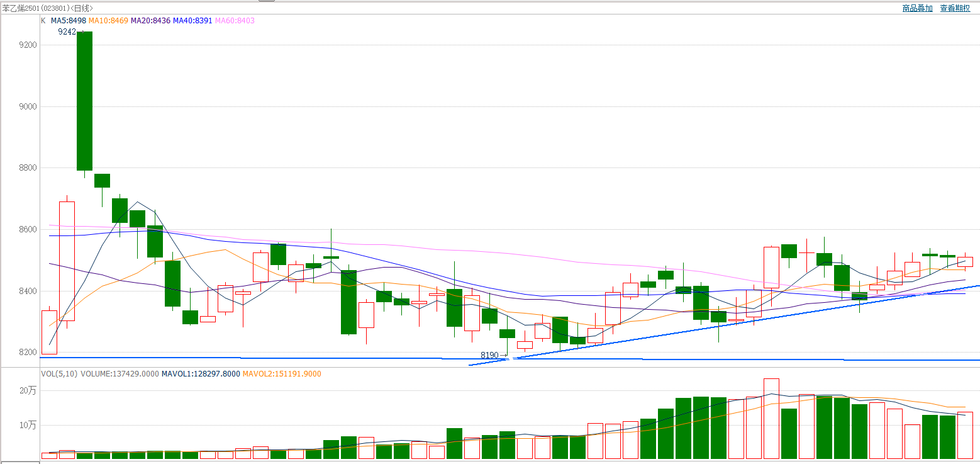
Task: Click the chart title 苯乙烯2501 日线
Action: pos(47,8)
